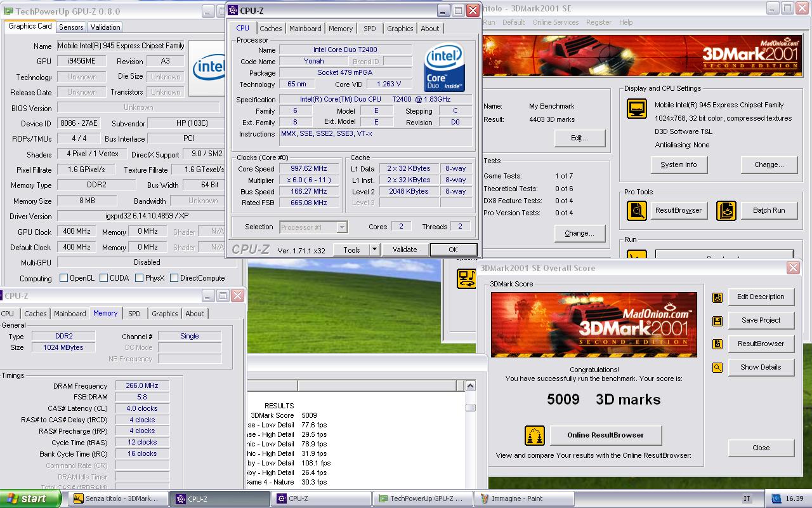Click Save Project button
Viewport: 812px width, 508px height.
coord(761,321)
